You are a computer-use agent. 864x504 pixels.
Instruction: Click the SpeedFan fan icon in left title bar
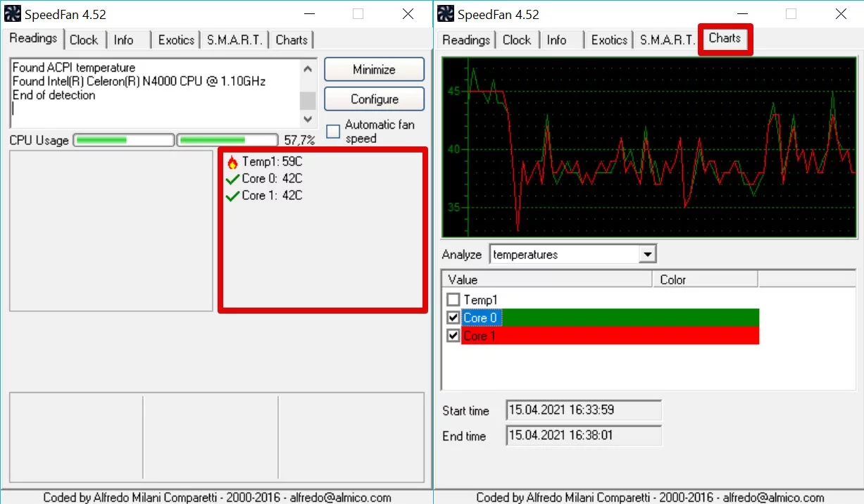13,13
